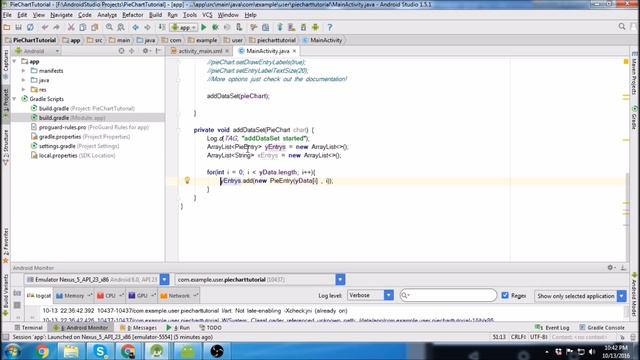
Task: Open the piecharttutorial process dropdown
Action: tap(340, 280)
